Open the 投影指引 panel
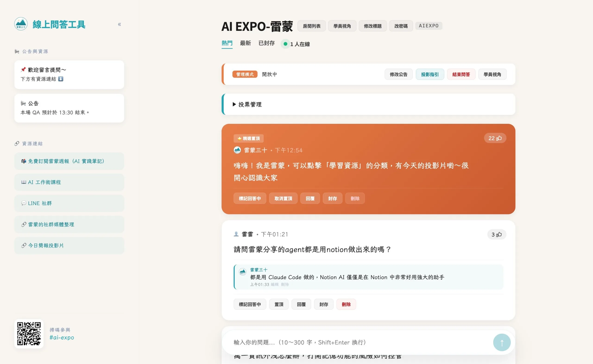Image resolution: width=593 pixels, height=364 pixels. 430,74
